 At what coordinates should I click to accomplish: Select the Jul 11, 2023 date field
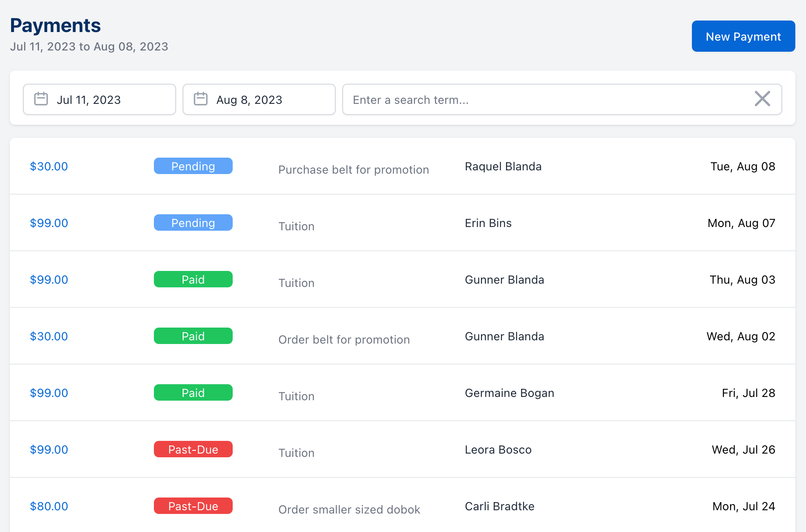coord(99,99)
